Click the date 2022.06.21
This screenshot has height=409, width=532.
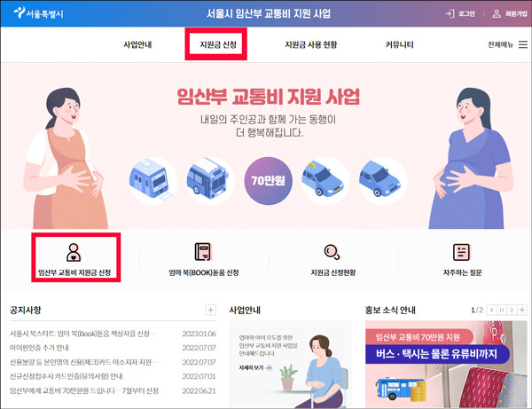tap(199, 390)
